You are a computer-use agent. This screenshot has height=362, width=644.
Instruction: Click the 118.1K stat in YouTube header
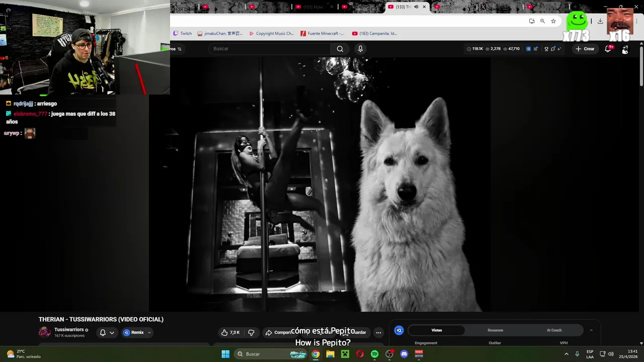475,49
